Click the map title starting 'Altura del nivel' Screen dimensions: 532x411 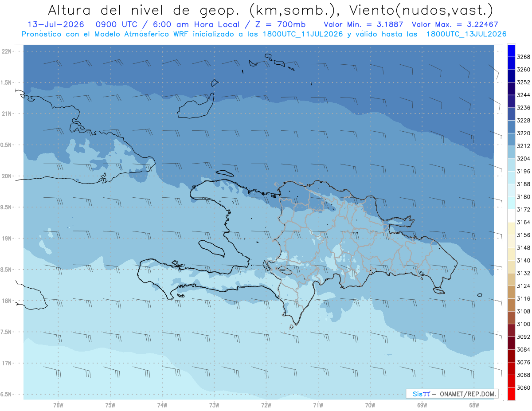(270, 10)
